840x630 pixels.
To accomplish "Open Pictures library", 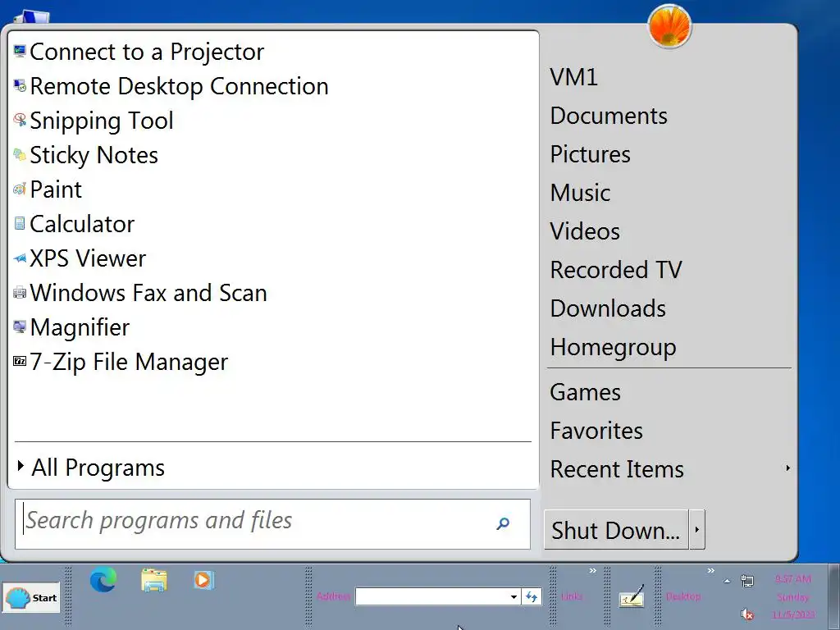I will [591, 154].
